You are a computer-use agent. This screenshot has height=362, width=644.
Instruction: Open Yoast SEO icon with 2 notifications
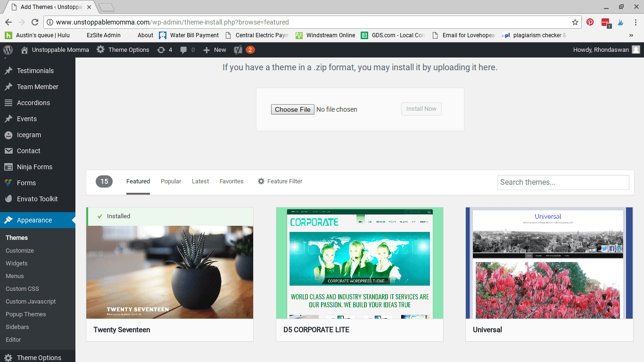click(244, 50)
